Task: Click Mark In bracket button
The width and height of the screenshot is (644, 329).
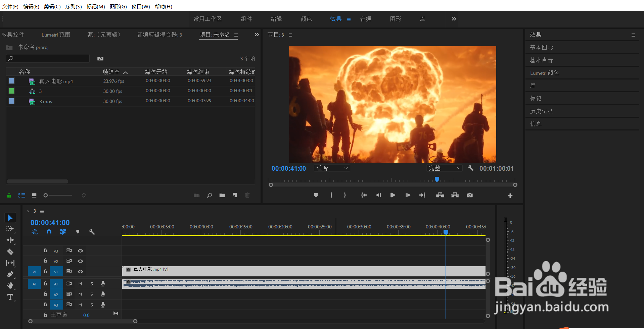Action: 331,195
